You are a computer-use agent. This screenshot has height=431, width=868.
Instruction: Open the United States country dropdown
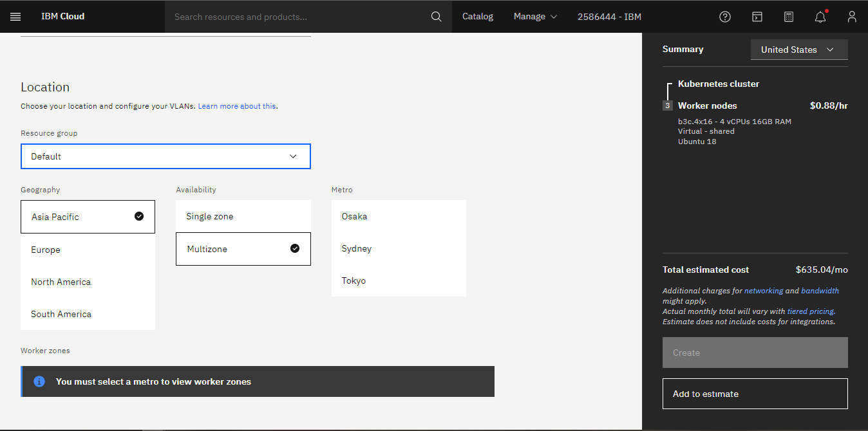click(x=798, y=50)
